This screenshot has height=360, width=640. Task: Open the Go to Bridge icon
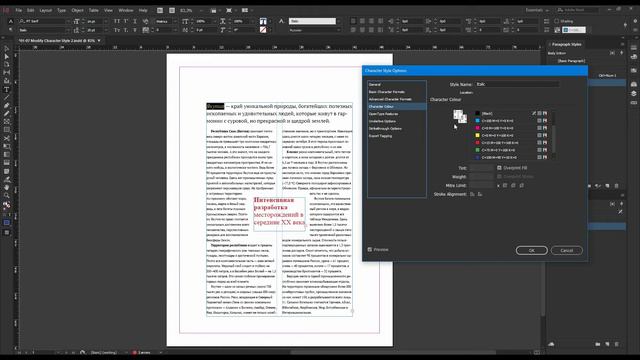pos(160,10)
